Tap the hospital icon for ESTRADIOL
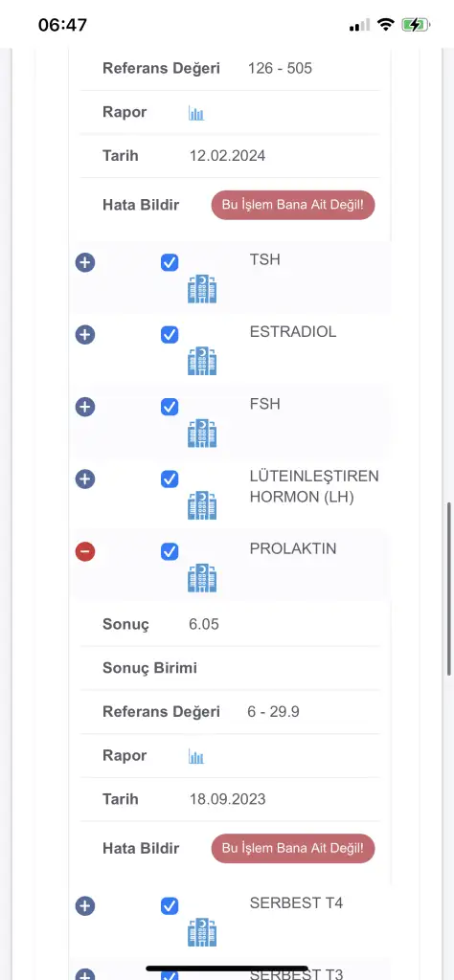 202,361
